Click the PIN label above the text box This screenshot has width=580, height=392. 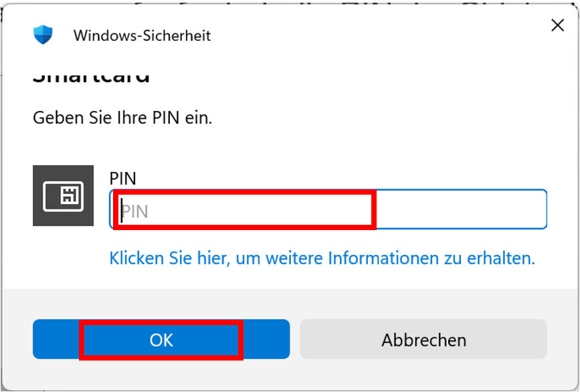coord(122,179)
